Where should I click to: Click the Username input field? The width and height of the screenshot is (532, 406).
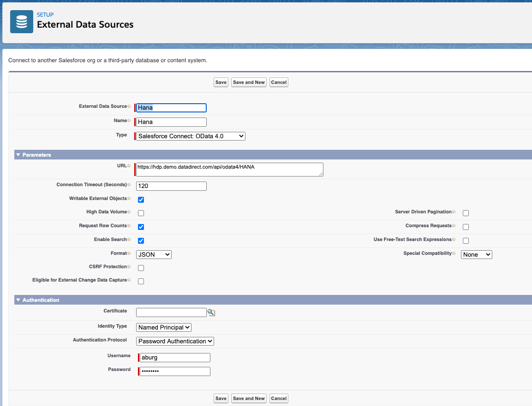coord(174,358)
